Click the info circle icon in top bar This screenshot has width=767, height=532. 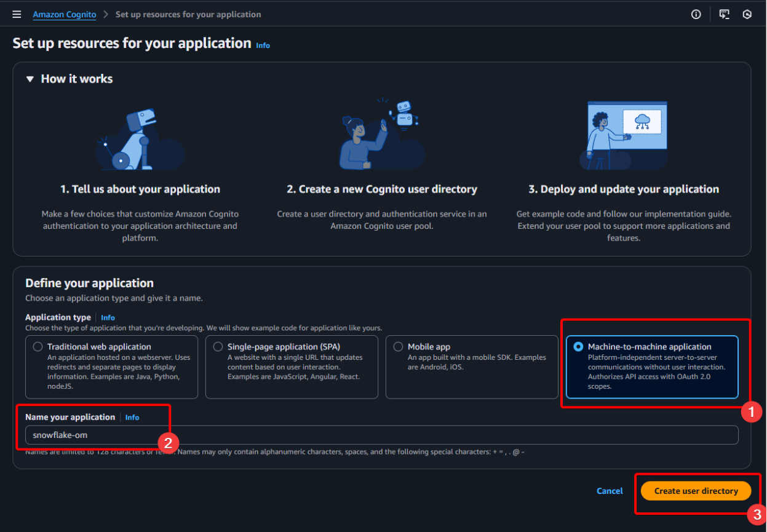696,14
